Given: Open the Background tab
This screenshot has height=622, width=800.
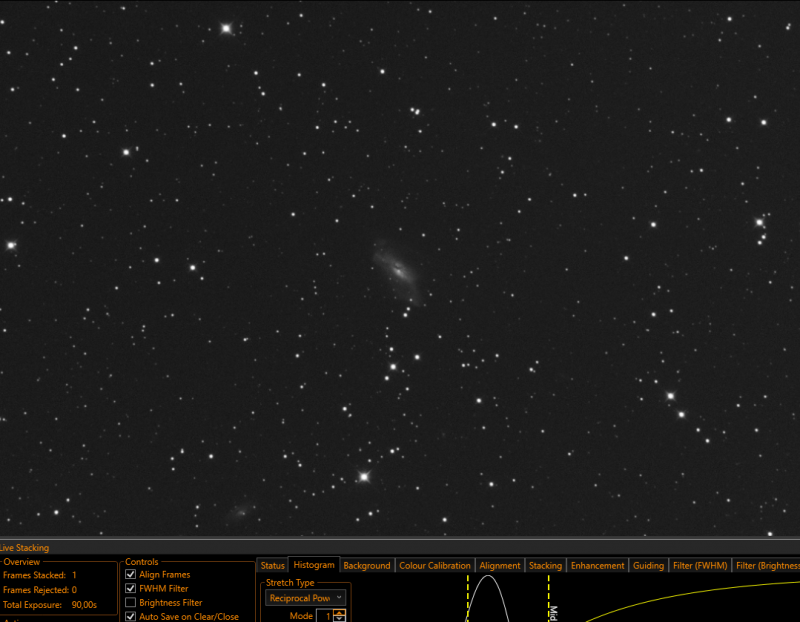Looking at the screenshot, I should (x=367, y=565).
